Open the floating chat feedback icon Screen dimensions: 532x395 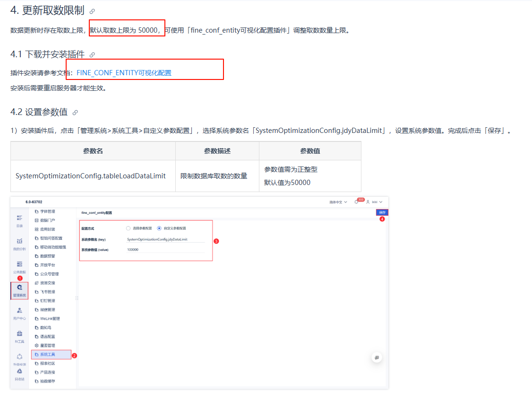pyautogui.click(x=377, y=358)
